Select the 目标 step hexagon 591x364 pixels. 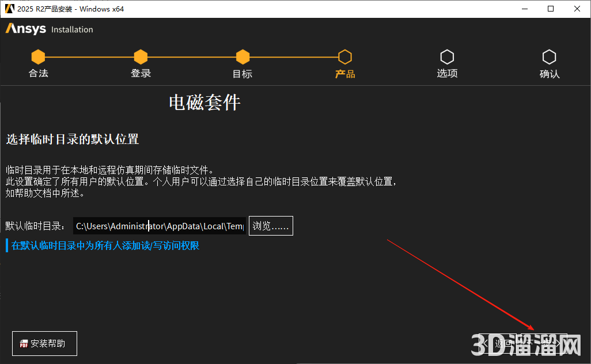(x=243, y=56)
